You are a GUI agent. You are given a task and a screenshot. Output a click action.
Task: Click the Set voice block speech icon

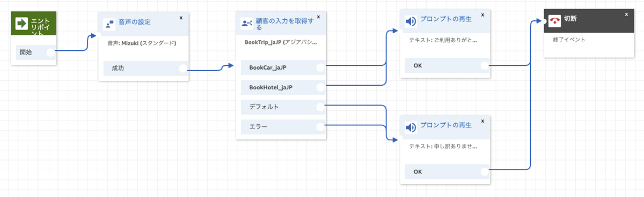109,25
